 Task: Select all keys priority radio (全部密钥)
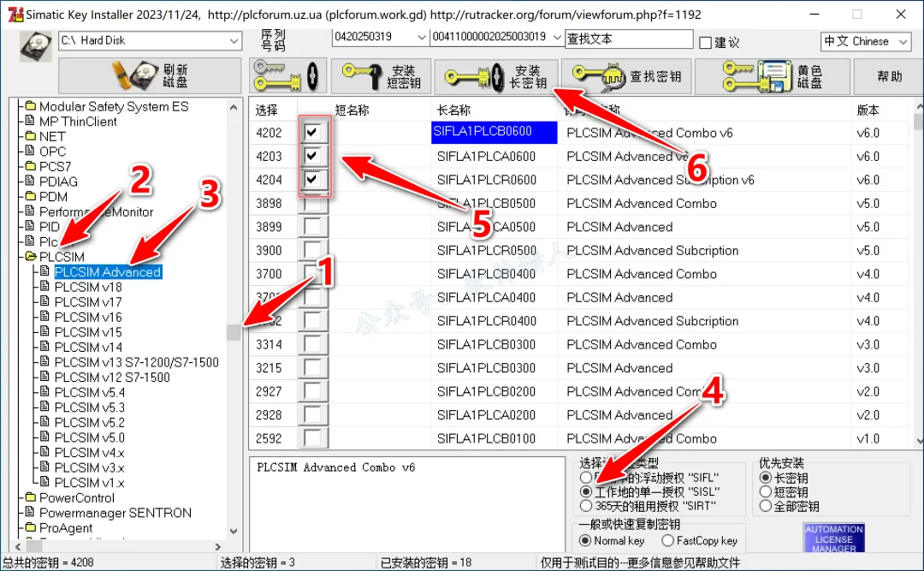click(766, 506)
